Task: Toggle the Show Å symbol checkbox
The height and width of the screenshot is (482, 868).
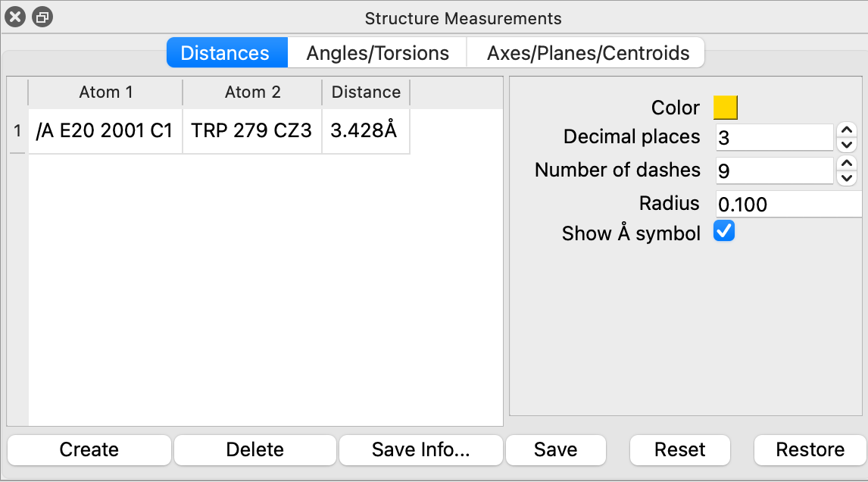Action: pos(724,231)
